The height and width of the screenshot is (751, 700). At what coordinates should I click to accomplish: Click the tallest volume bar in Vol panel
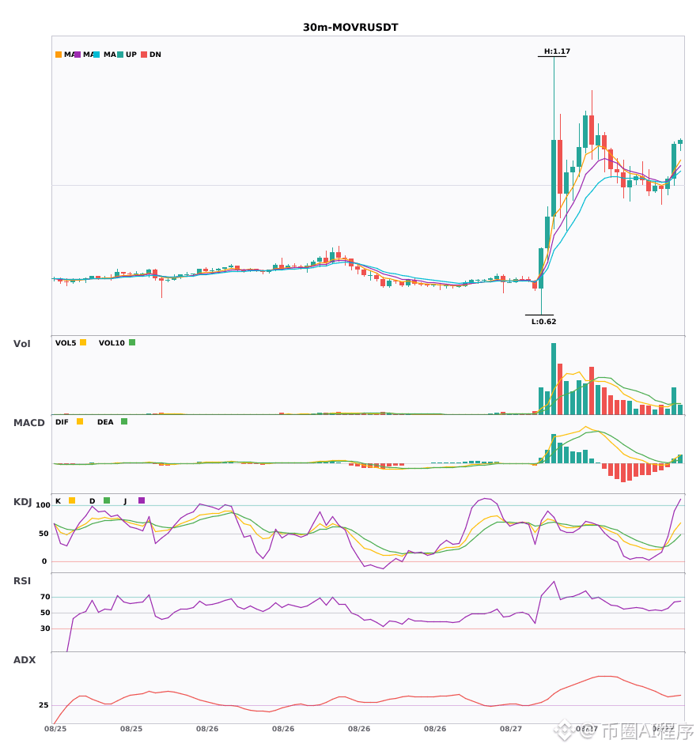coord(554,379)
